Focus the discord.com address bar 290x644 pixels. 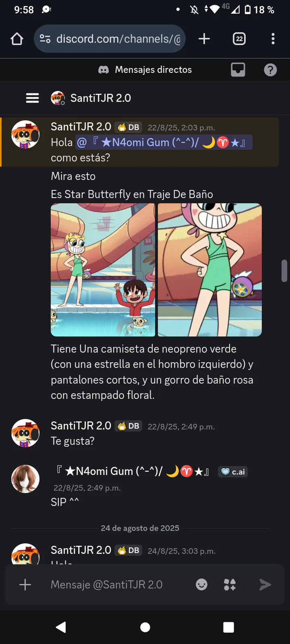point(110,39)
